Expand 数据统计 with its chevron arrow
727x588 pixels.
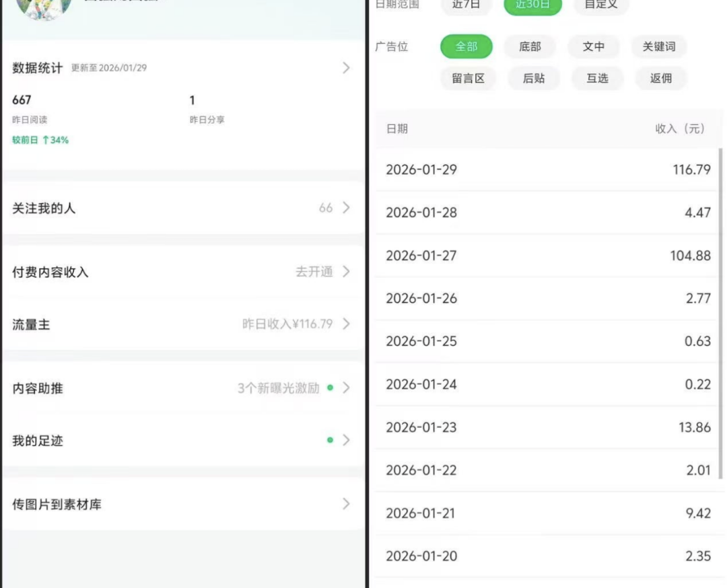pyautogui.click(x=346, y=67)
